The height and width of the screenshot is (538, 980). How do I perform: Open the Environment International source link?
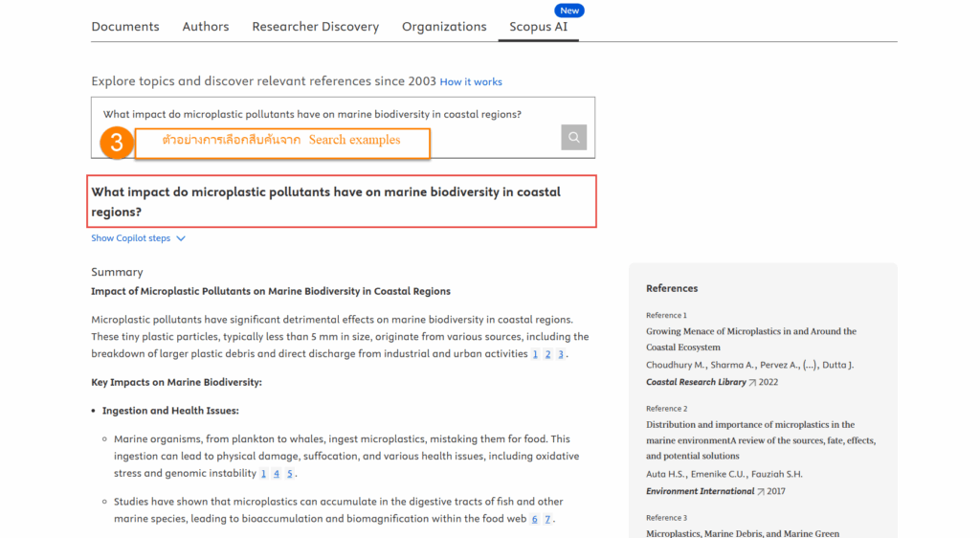pyautogui.click(x=700, y=492)
